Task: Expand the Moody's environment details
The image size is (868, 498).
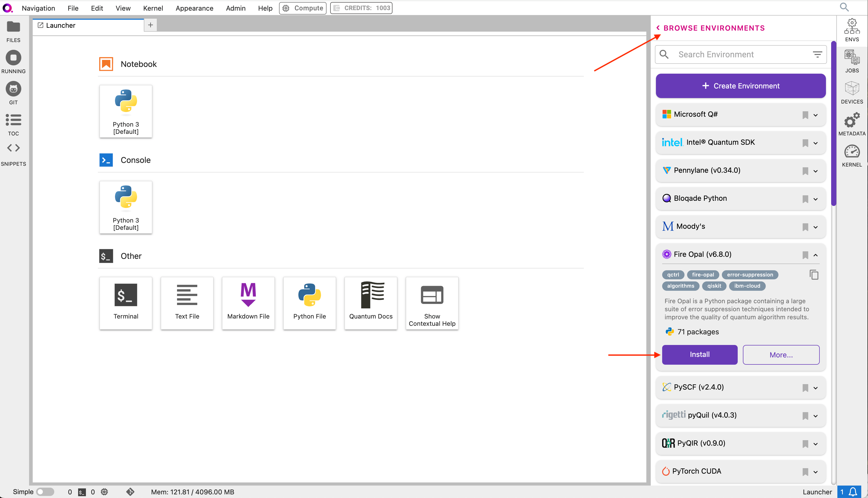Action: 816,227
